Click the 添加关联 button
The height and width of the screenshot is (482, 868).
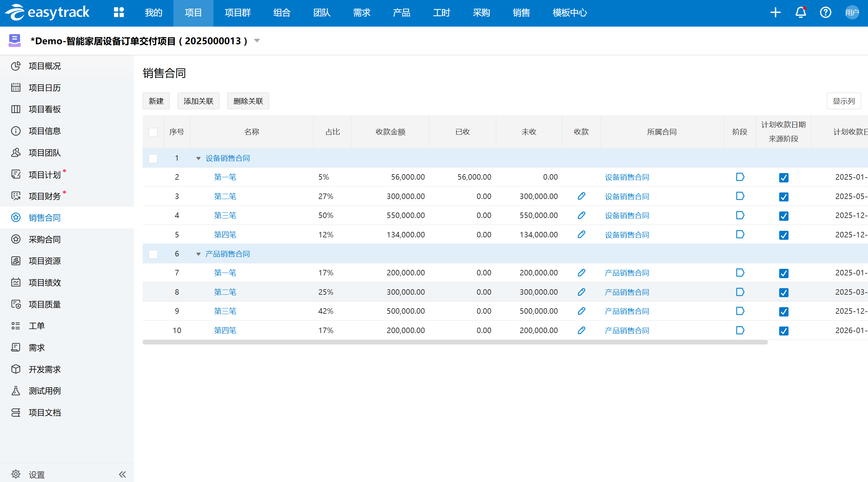click(198, 101)
